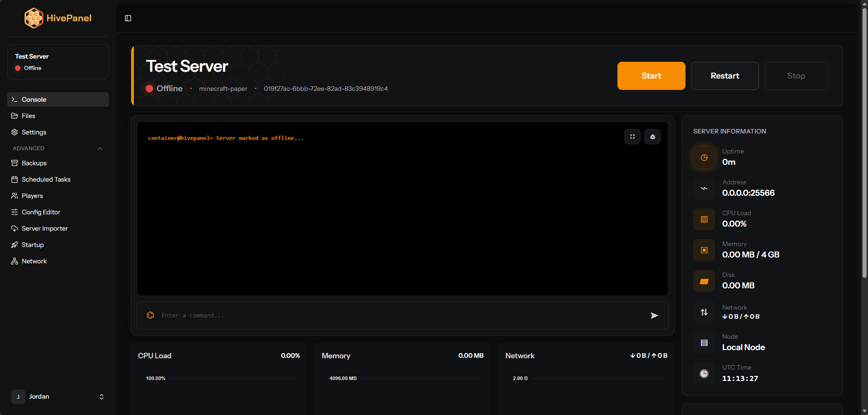Image resolution: width=868 pixels, height=415 pixels.
Task: Open Scheduled Tasks
Action: coord(58,179)
